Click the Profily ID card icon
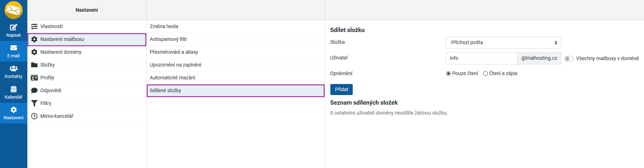The image size is (644, 168). (34, 78)
